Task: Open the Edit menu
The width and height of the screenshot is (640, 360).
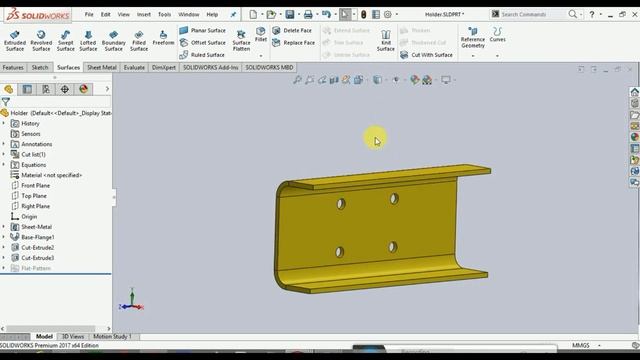Action: pos(105,14)
